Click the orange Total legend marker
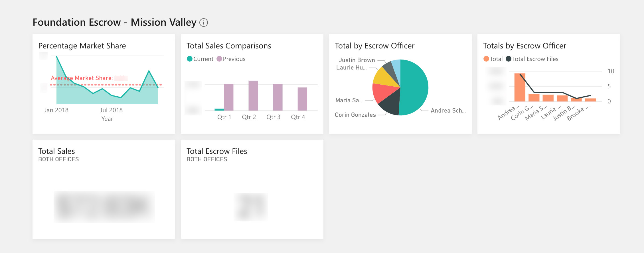The width and height of the screenshot is (644, 253). pyautogui.click(x=486, y=59)
